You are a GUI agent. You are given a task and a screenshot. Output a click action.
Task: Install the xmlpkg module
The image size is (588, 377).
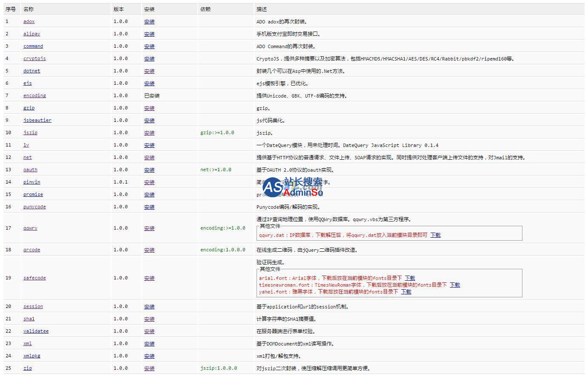(149, 356)
